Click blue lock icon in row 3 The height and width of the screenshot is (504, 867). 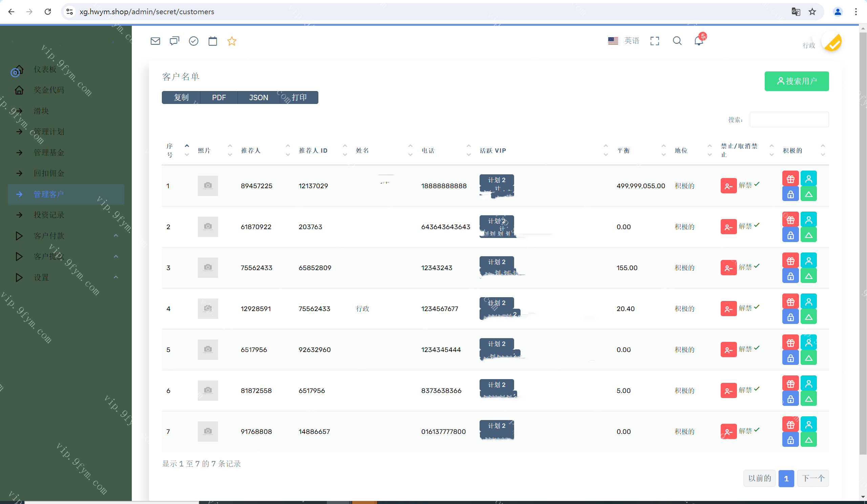[790, 276]
